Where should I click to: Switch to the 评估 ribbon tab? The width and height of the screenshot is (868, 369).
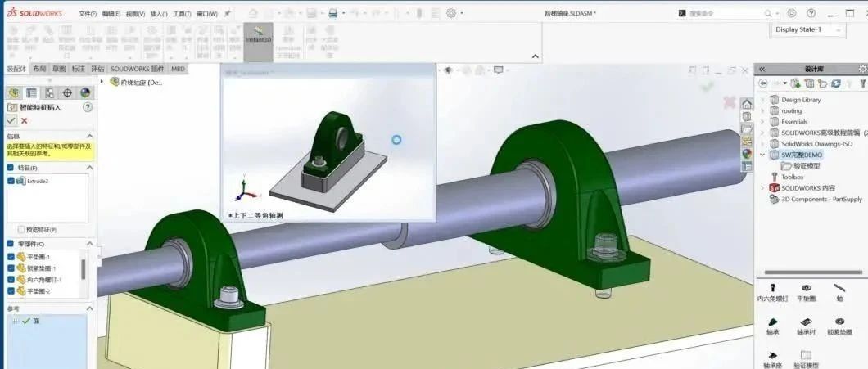[x=97, y=69]
